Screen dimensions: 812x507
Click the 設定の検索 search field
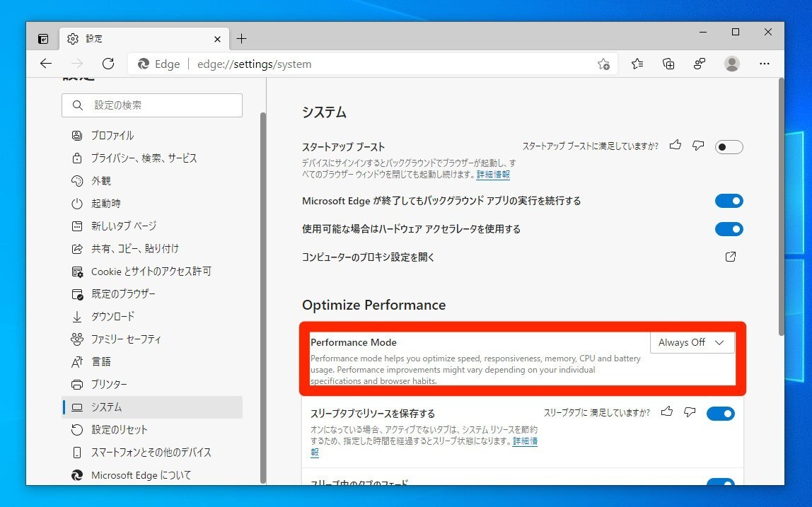pos(152,105)
